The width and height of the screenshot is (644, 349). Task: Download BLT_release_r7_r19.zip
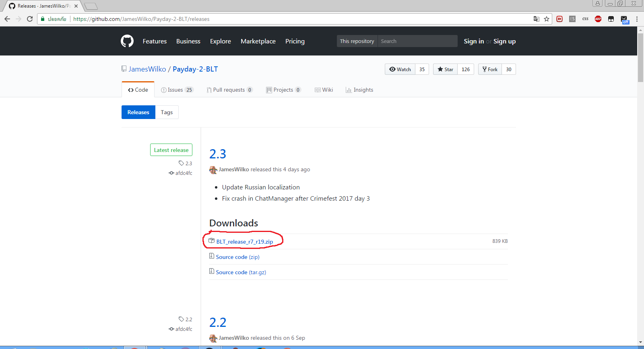245,241
